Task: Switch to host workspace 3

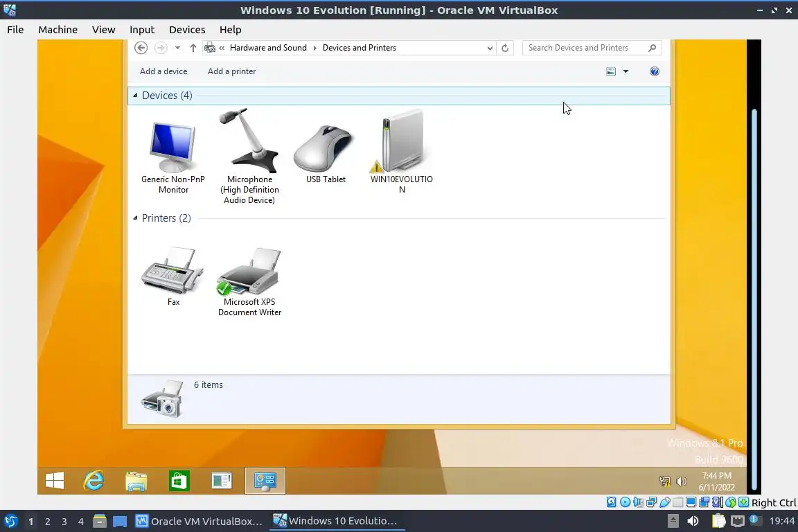Action: pos(64,522)
